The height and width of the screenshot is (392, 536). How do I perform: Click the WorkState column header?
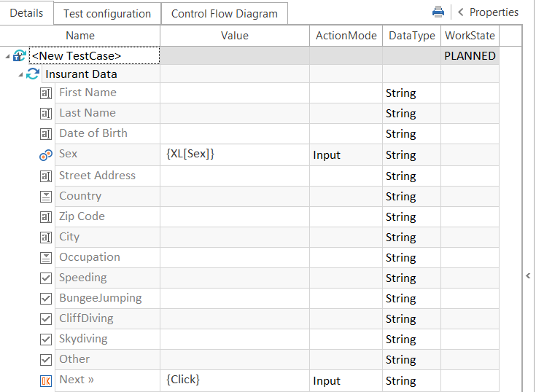[x=470, y=36]
